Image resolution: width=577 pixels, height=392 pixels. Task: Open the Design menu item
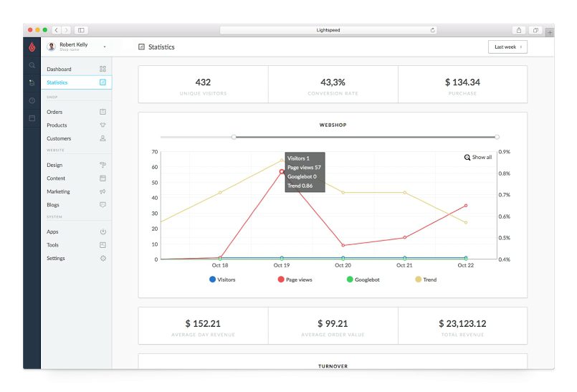coord(54,165)
